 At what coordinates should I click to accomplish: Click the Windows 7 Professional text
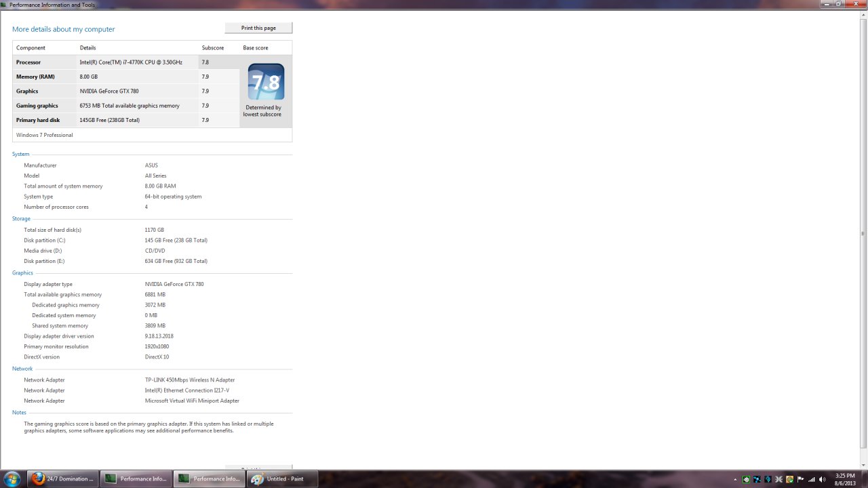click(45, 135)
